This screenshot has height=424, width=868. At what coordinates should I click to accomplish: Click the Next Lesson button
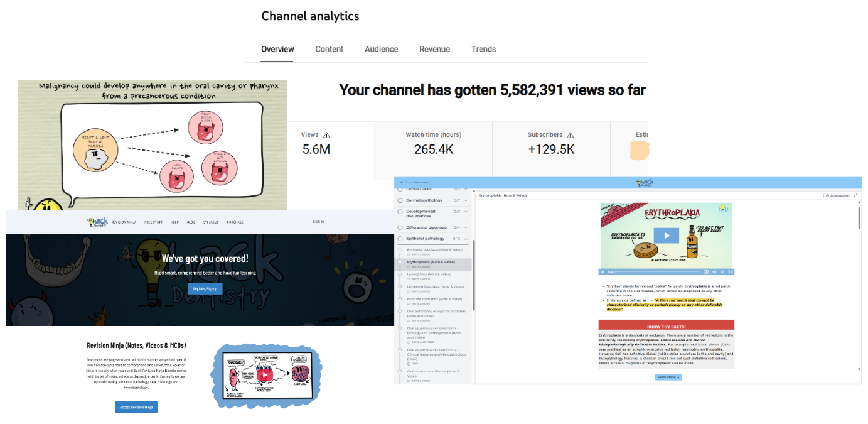coord(668,377)
